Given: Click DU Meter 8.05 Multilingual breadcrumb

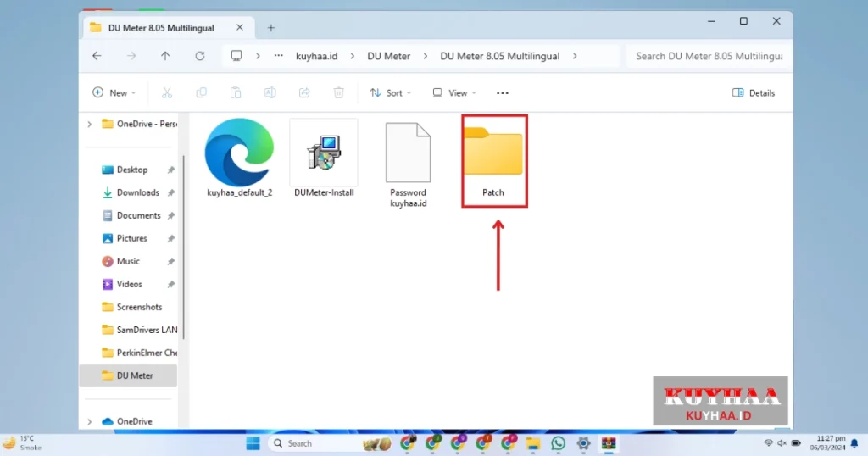Looking at the screenshot, I should [x=500, y=56].
